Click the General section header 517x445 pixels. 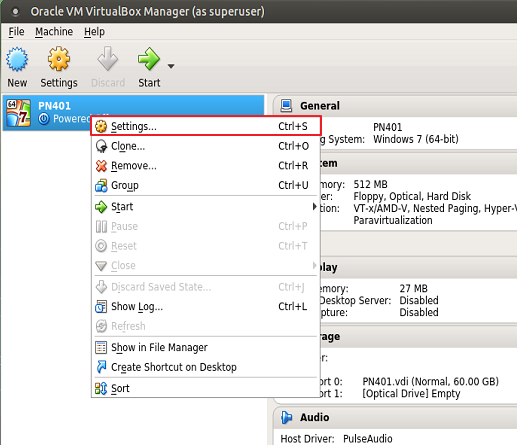point(395,106)
